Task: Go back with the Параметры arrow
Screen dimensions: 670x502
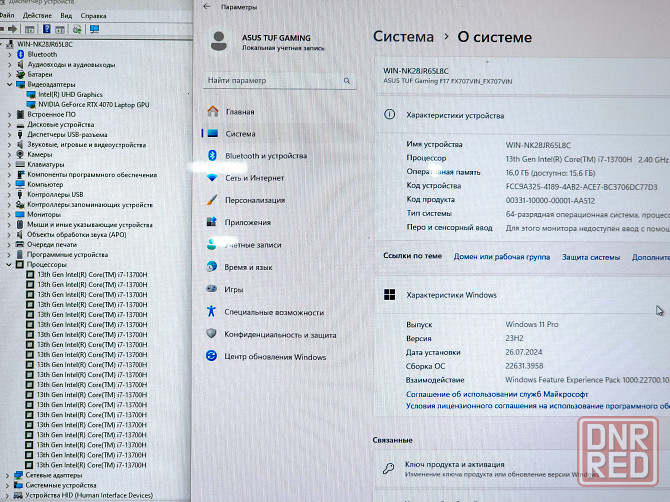Action: click(x=207, y=7)
